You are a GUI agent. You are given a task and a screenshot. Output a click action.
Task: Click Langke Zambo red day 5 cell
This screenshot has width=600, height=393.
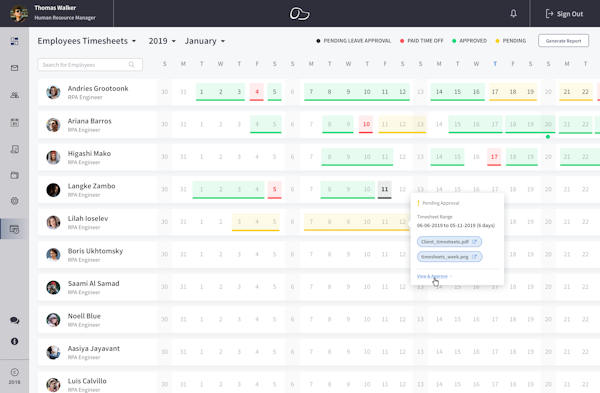coord(274,189)
